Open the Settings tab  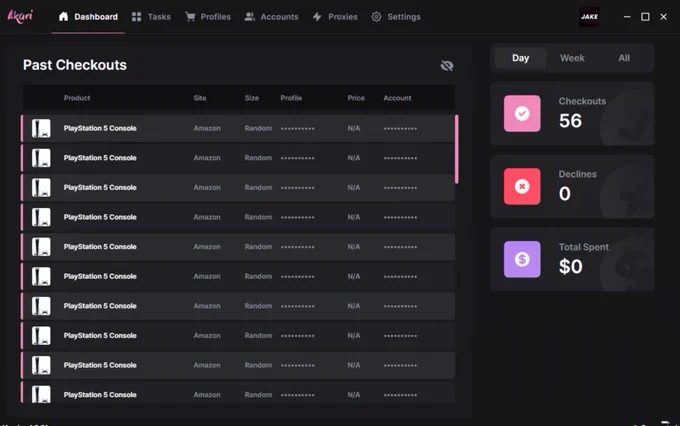click(396, 17)
